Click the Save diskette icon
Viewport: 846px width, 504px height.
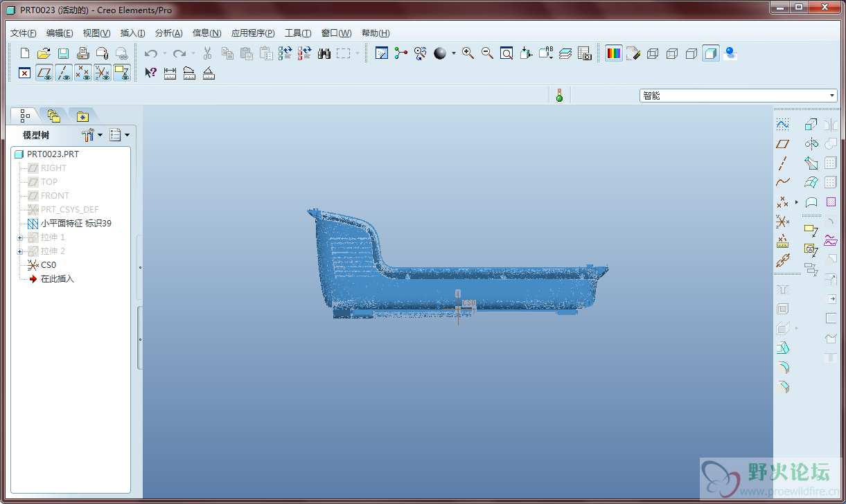click(x=63, y=53)
